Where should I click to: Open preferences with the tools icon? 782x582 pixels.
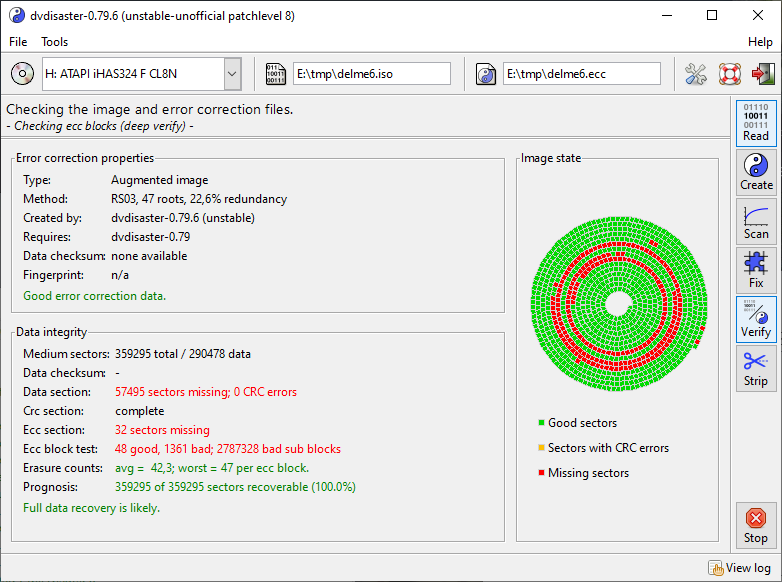coord(696,74)
